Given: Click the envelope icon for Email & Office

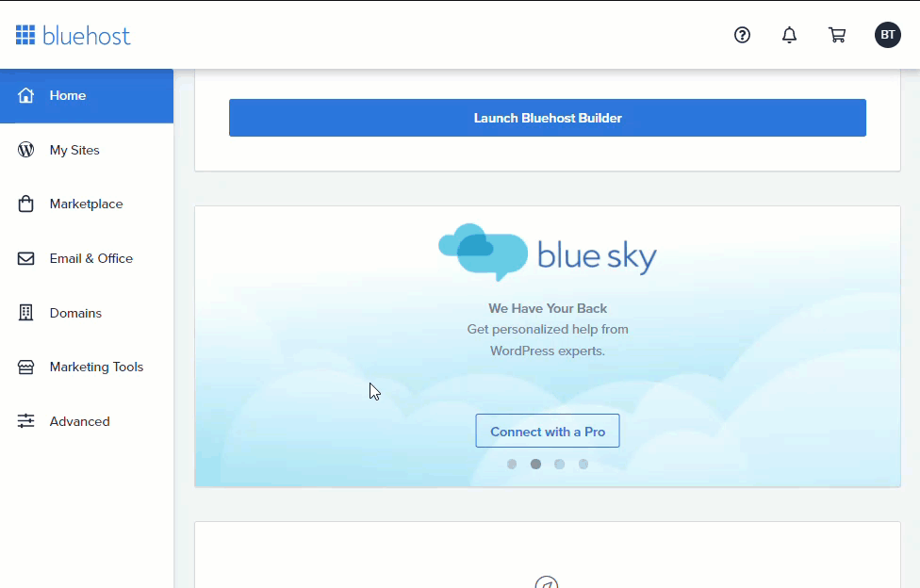Looking at the screenshot, I should (x=26, y=258).
